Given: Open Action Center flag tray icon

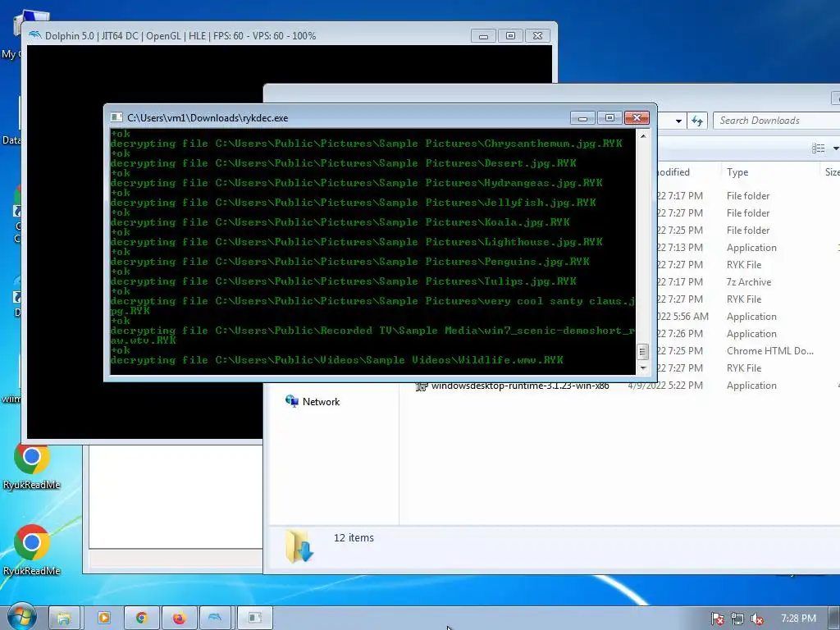Looking at the screenshot, I should tap(717, 619).
